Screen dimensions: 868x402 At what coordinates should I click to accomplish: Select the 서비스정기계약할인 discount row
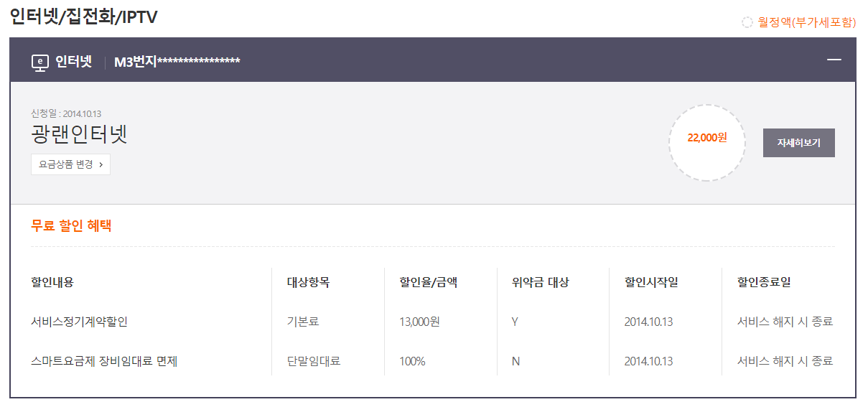(79, 322)
